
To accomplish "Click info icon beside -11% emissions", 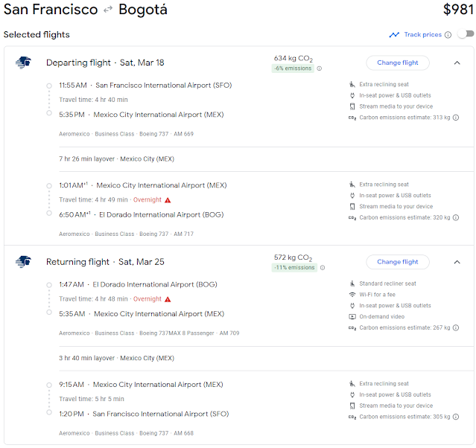I will (x=322, y=267).
